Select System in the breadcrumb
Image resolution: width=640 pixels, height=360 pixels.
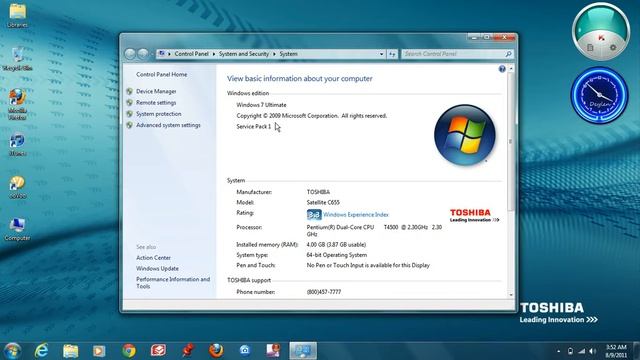288,54
